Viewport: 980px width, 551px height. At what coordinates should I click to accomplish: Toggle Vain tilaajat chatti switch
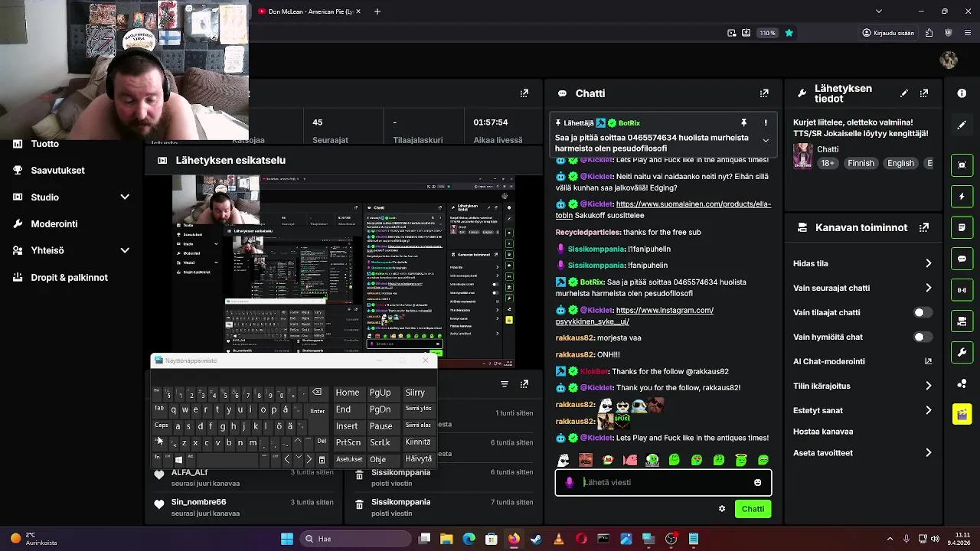tap(923, 312)
